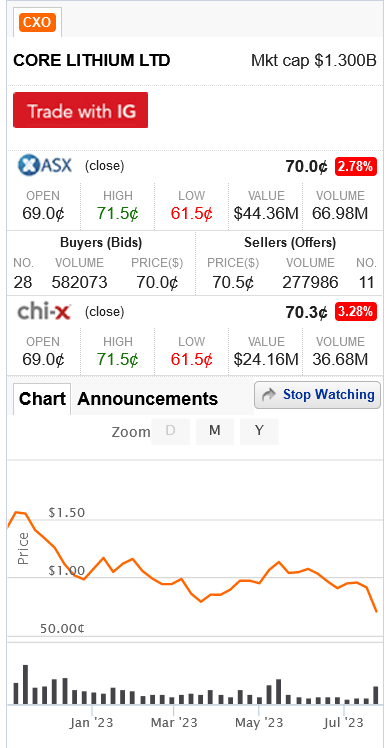Click the chi-x exchange logo
The width and height of the screenshot is (389, 748).
click(x=44, y=312)
